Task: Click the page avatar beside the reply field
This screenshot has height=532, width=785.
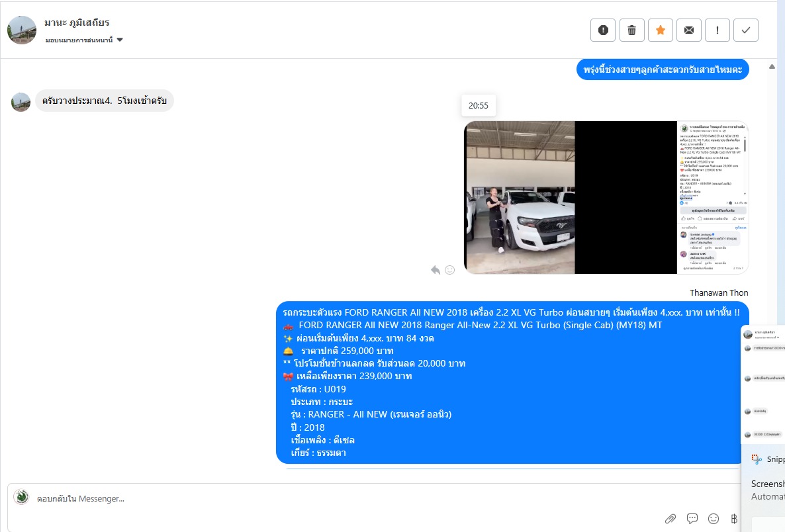Action: pos(22,497)
